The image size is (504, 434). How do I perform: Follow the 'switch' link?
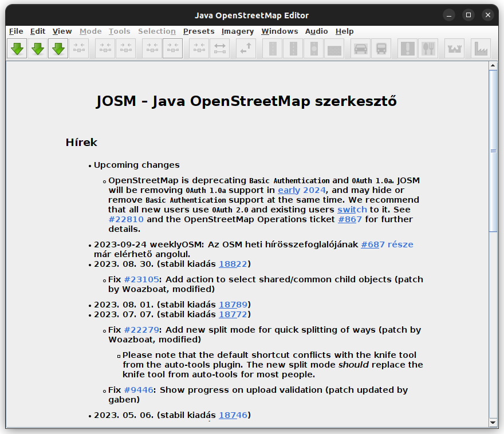[x=352, y=210]
